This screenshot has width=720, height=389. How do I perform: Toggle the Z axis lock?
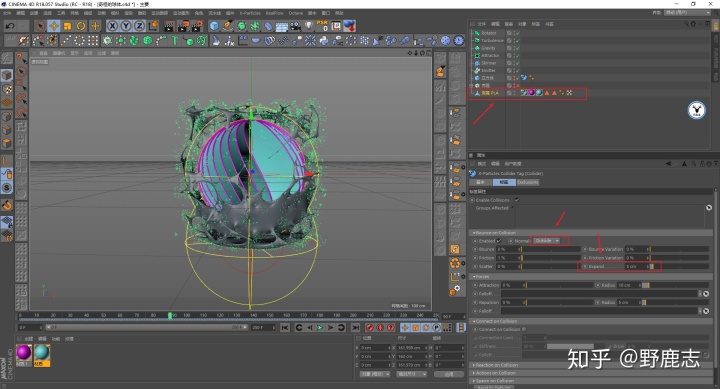click(139, 26)
